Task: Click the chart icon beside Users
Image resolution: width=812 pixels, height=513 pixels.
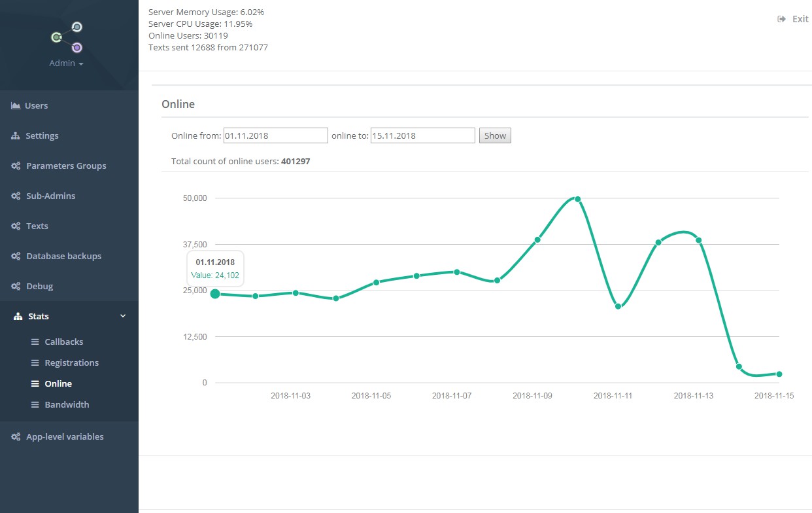Action: [x=16, y=105]
